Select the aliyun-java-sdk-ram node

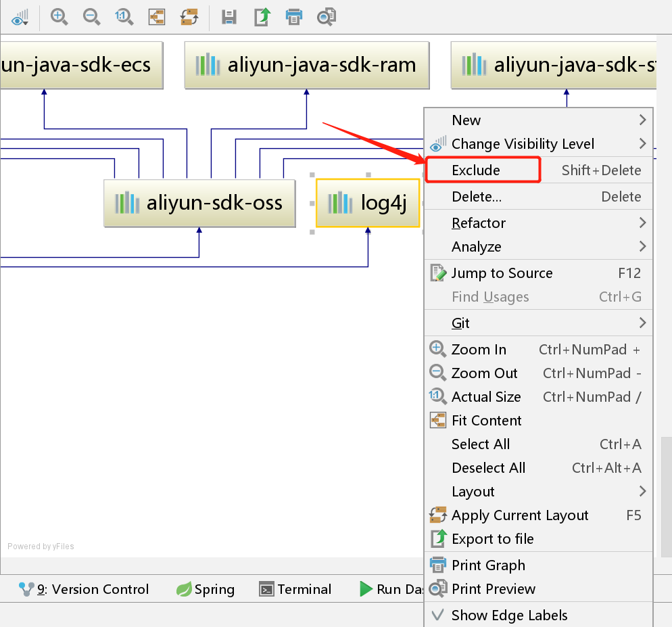click(x=307, y=65)
